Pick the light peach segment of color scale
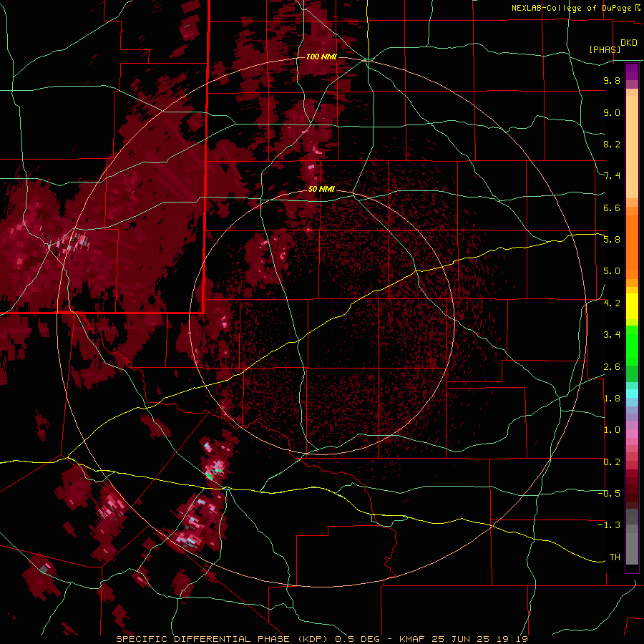The width and height of the screenshot is (644, 644). pyautogui.click(x=632, y=148)
